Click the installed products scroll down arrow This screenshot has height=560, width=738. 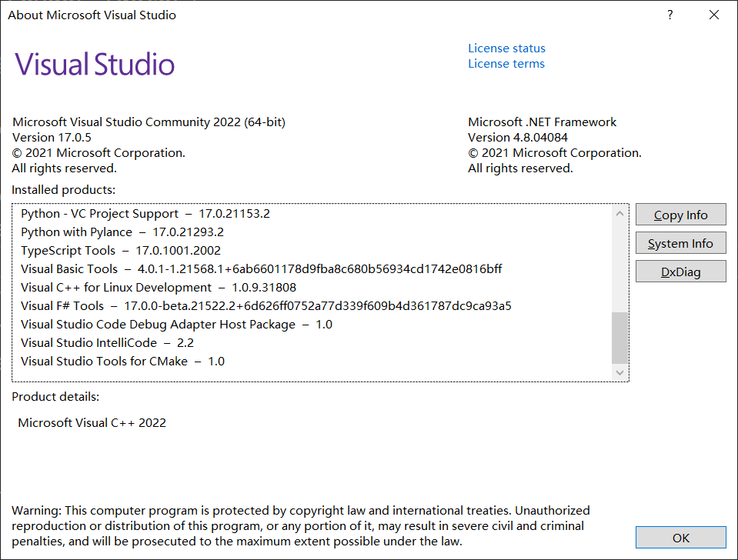[x=619, y=373]
